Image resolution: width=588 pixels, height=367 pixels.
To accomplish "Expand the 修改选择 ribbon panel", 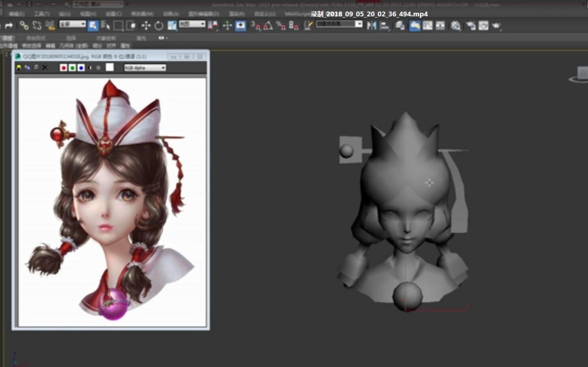I will coord(32,46).
